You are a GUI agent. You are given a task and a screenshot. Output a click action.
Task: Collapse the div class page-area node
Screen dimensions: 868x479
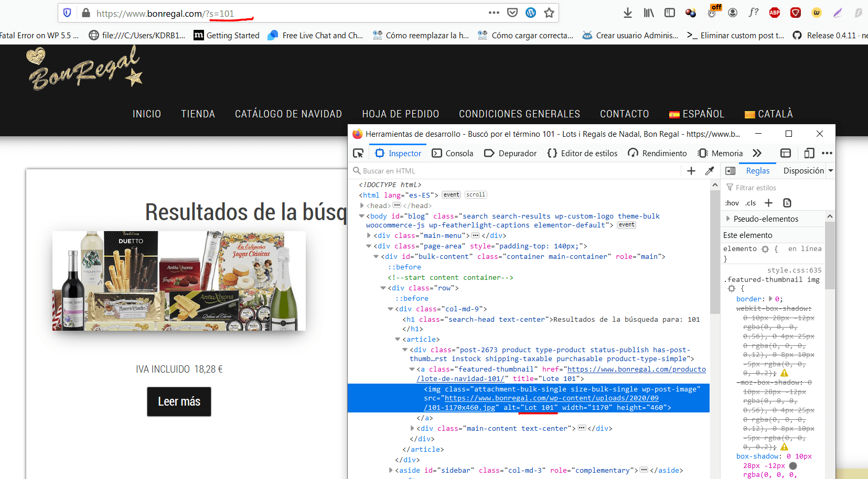point(369,246)
